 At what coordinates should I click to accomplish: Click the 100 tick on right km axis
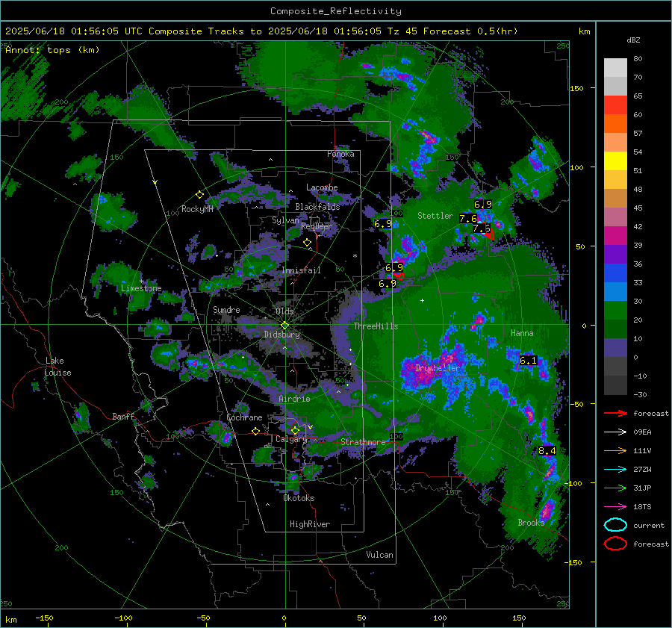pos(577,167)
